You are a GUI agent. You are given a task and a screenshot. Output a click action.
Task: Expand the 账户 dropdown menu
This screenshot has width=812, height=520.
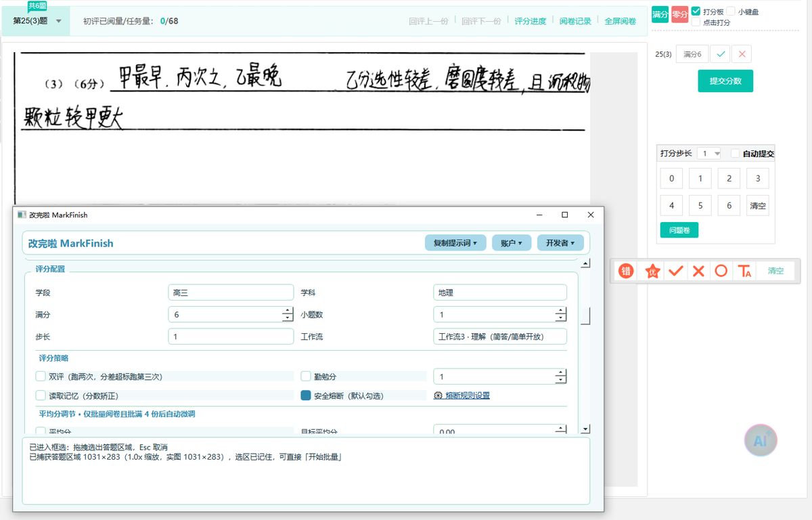[x=511, y=243]
